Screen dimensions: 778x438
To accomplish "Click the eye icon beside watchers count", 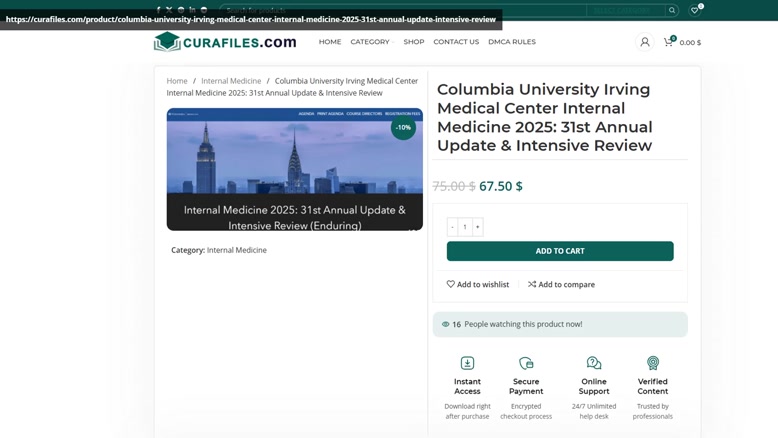I will [446, 324].
